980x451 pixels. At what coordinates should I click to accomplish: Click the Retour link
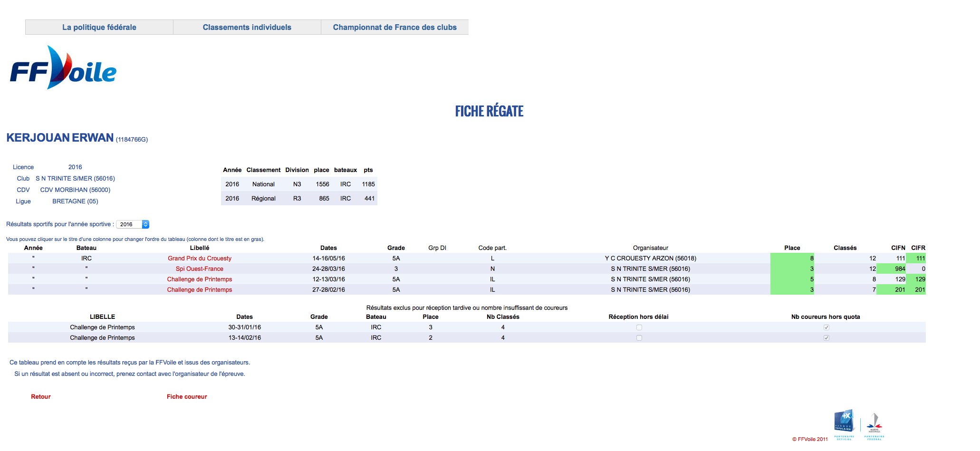41,397
